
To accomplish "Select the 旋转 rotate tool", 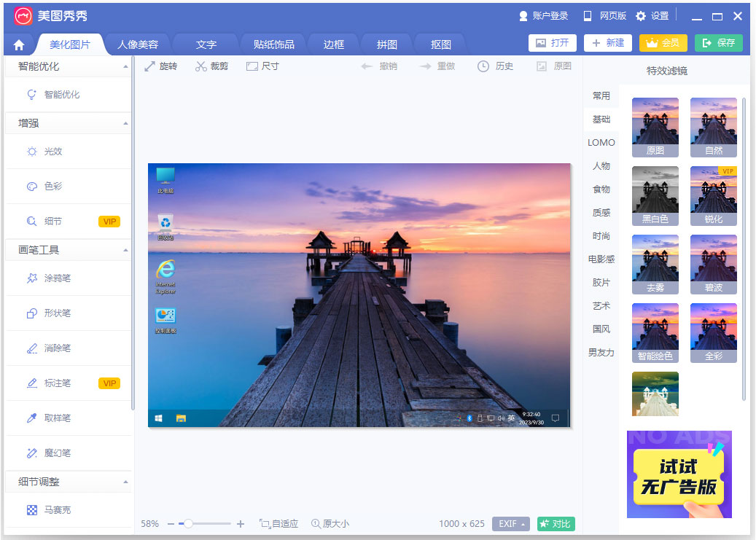I will click(x=161, y=66).
